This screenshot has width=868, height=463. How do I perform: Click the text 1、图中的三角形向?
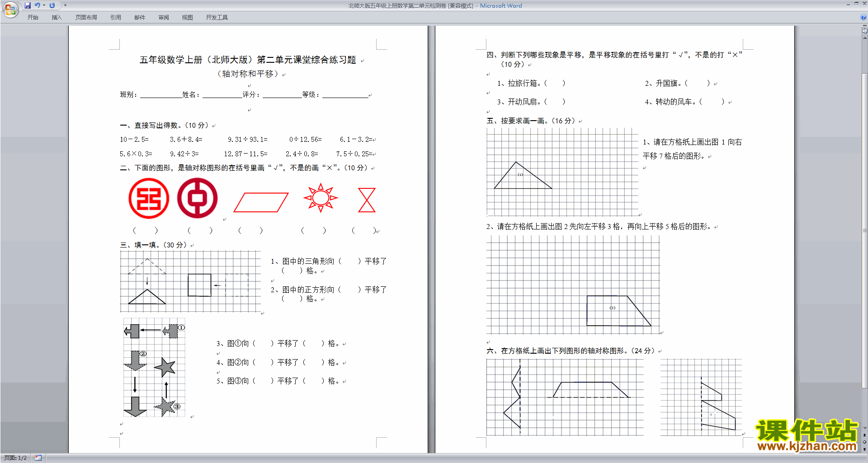pos(302,262)
